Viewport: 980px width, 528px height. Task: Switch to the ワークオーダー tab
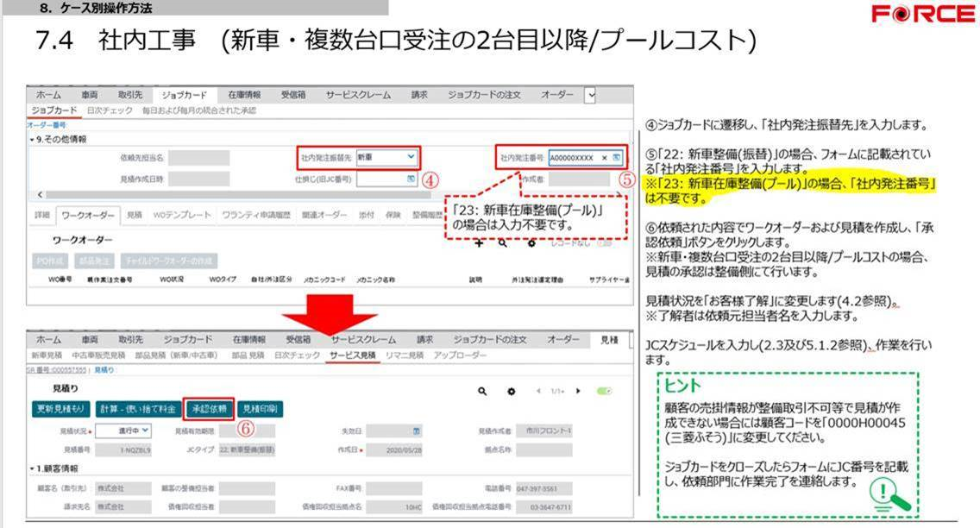click(x=88, y=214)
